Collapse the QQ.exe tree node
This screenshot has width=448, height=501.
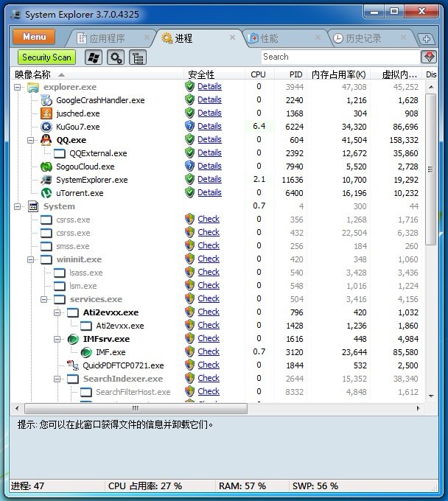point(31,140)
